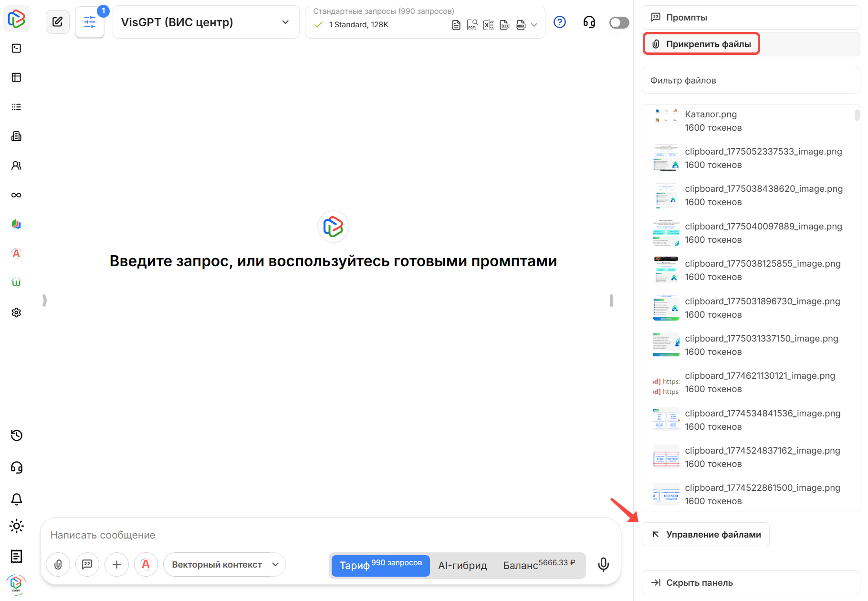
Task: Select the Excel file format icon
Action: (488, 24)
